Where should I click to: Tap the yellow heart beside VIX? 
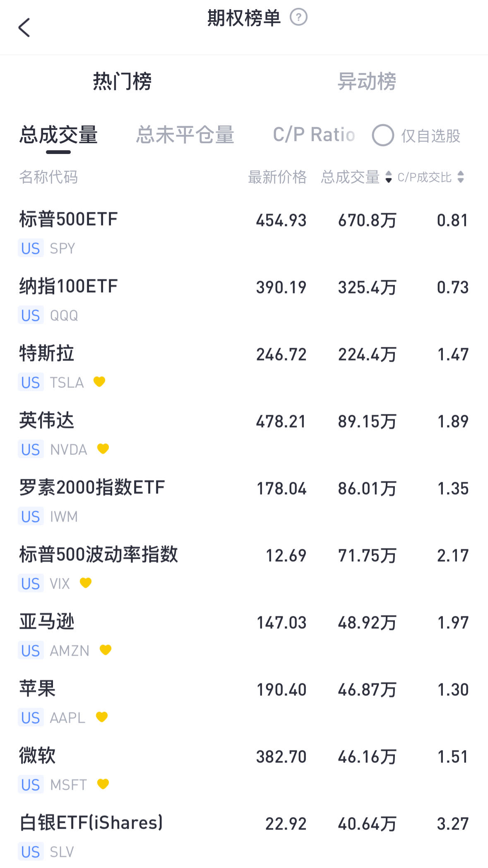(86, 582)
